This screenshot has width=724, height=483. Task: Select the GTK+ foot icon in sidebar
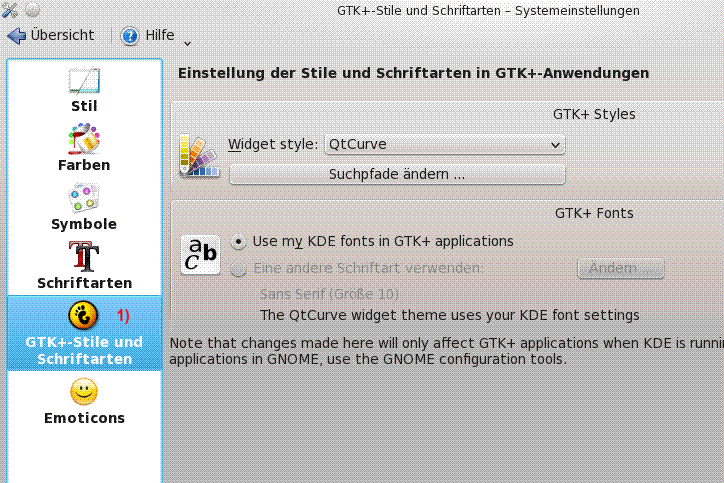pyautogui.click(x=84, y=315)
